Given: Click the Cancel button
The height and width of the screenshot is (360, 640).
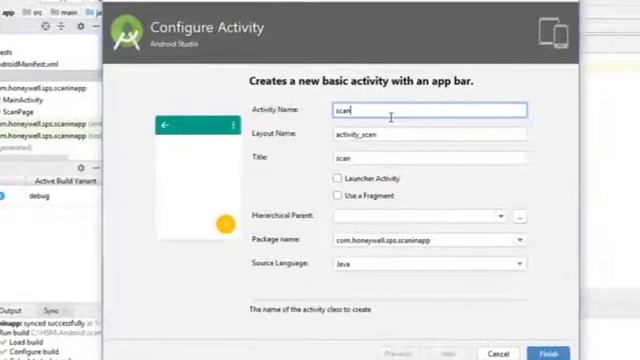Looking at the screenshot, I should [498, 353].
